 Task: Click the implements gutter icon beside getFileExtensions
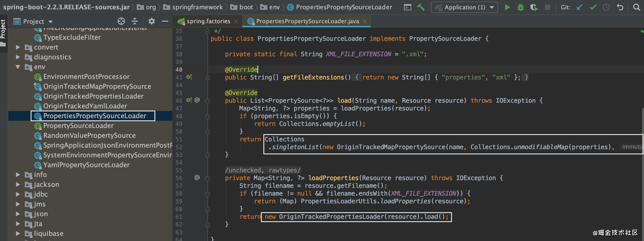(189, 77)
